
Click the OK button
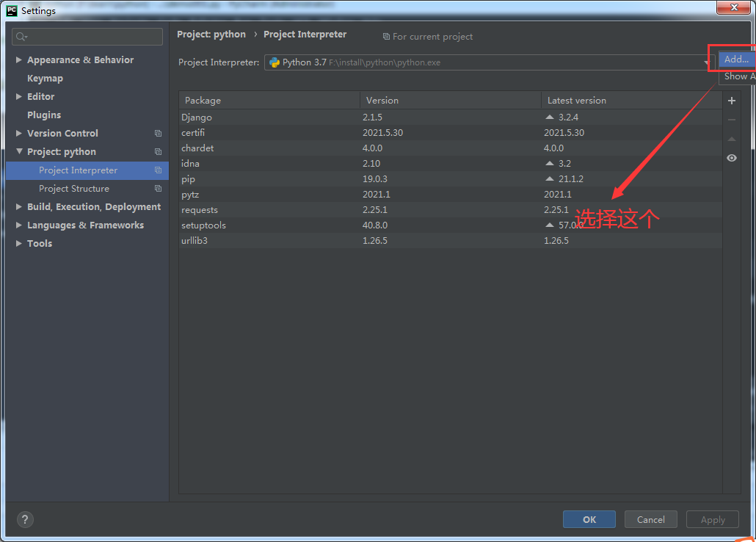[589, 519]
